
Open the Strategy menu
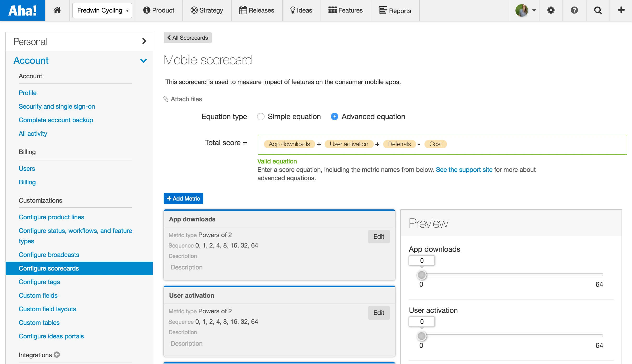(207, 10)
